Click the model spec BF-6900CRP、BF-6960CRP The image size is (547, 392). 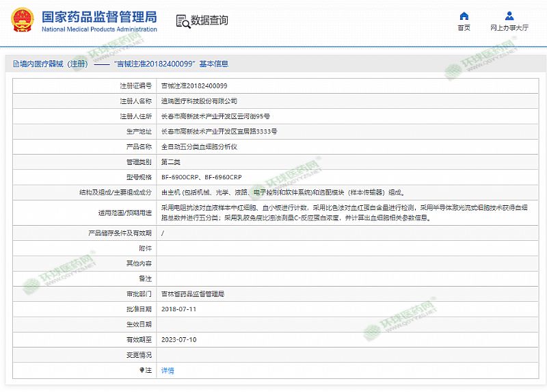pos(201,177)
